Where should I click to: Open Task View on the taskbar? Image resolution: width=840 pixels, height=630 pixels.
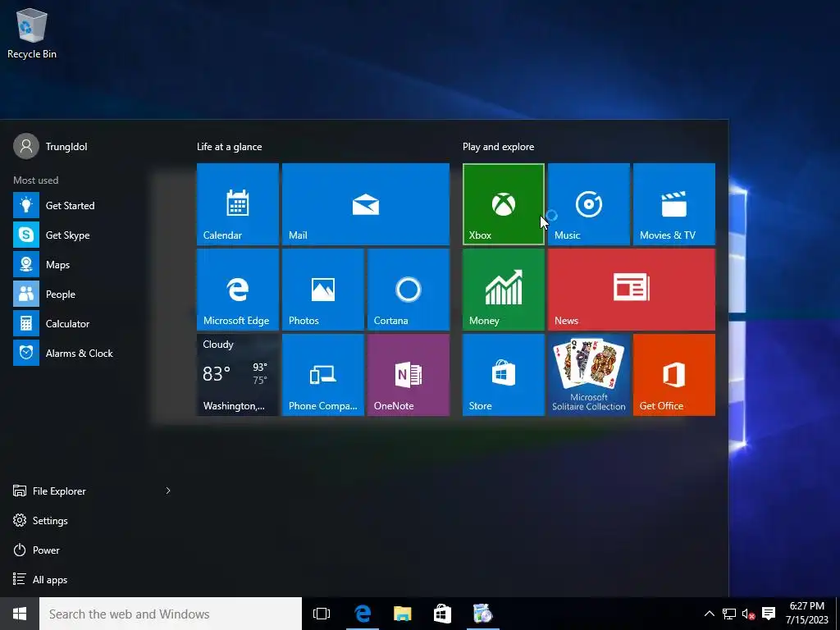pos(322,614)
